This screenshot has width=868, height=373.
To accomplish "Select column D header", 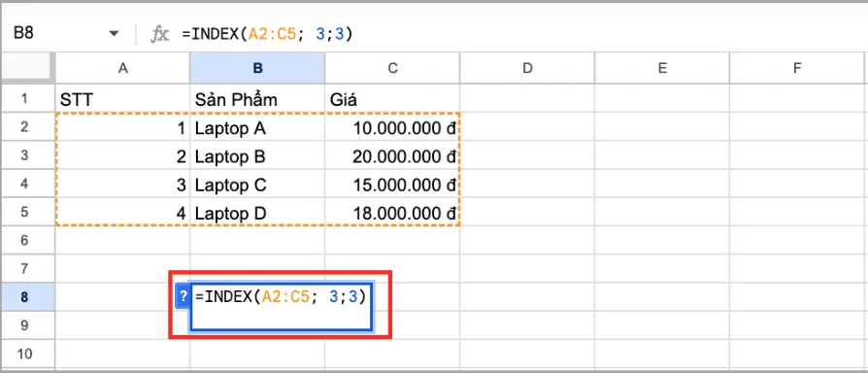I will (527, 68).
